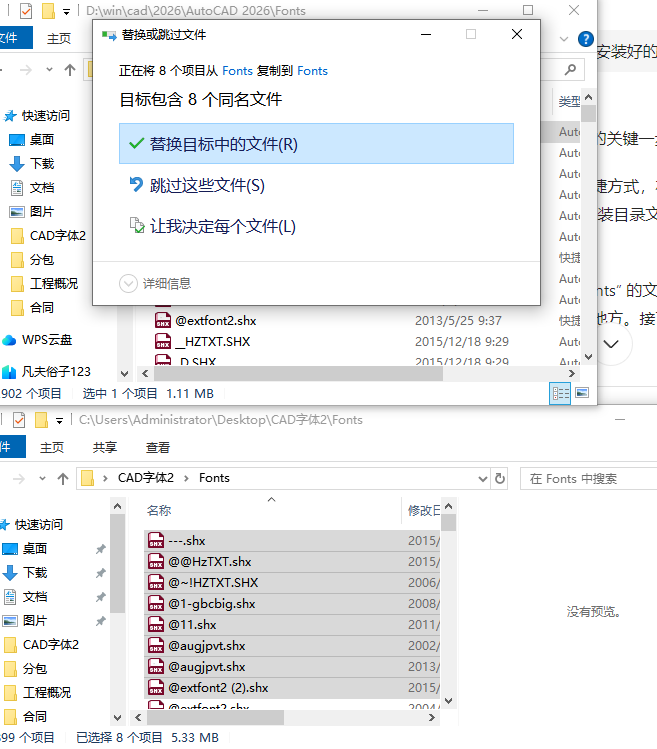Screen dimensions: 657x749
Task: Open address bar history dropdown in bottom window
Action: (x=483, y=479)
